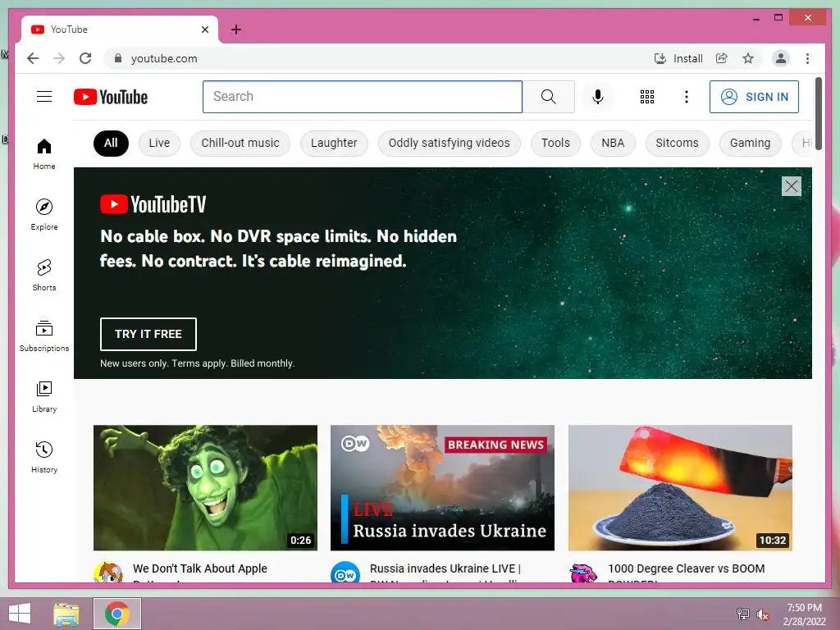Bookmark this tab with star
840x630 pixels.
coord(748,58)
